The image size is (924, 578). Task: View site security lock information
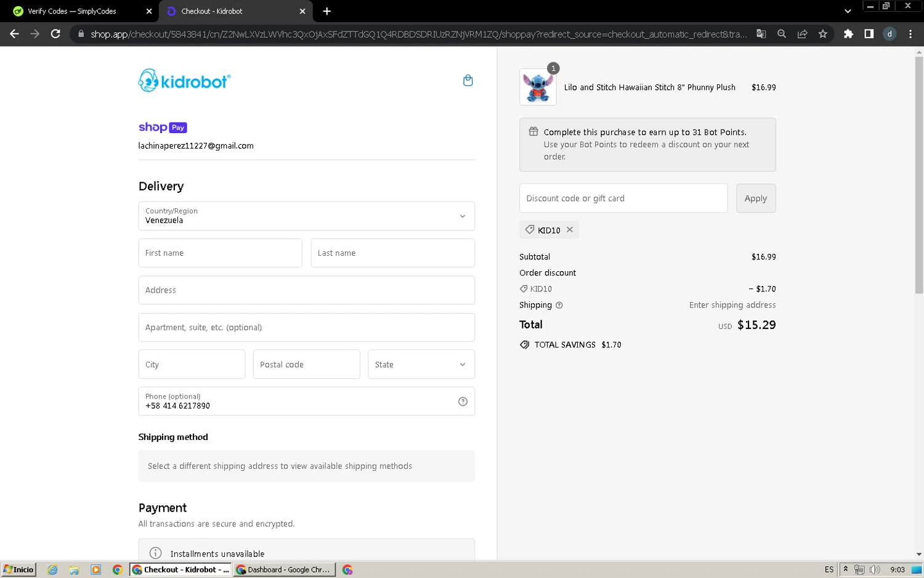click(81, 34)
